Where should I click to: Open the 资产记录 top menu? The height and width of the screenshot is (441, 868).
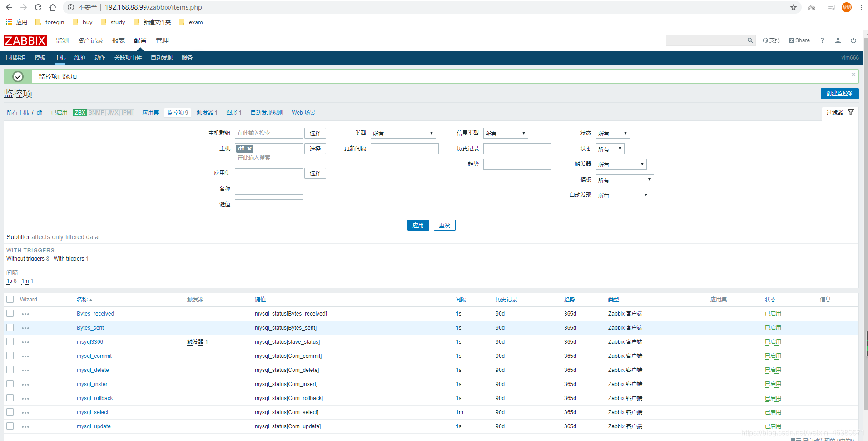coord(90,40)
